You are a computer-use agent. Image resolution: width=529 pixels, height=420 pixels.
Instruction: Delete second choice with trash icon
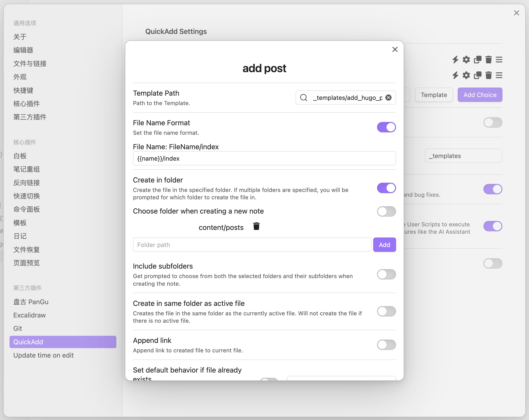(488, 75)
